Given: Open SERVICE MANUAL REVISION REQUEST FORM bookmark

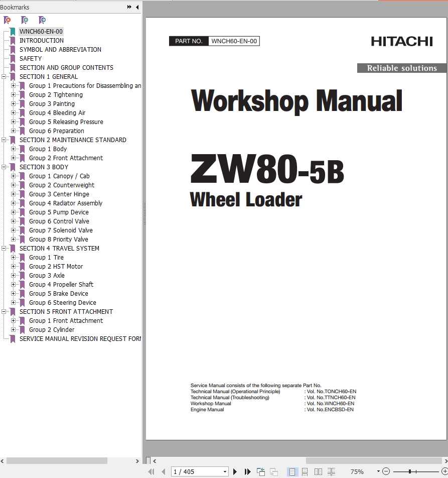Looking at the screenshot, I should 80,339.
